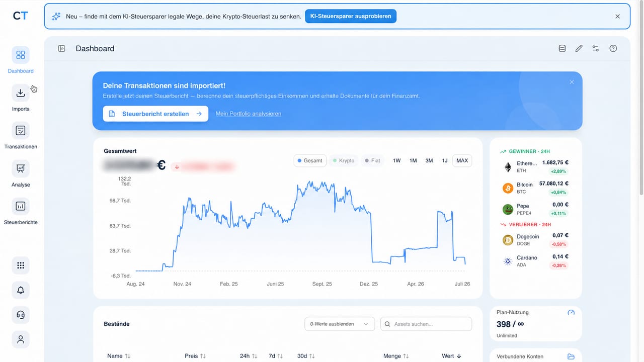Click the database icon in header
This screenshot has height=362, width=644.
[x=562, y=49]
